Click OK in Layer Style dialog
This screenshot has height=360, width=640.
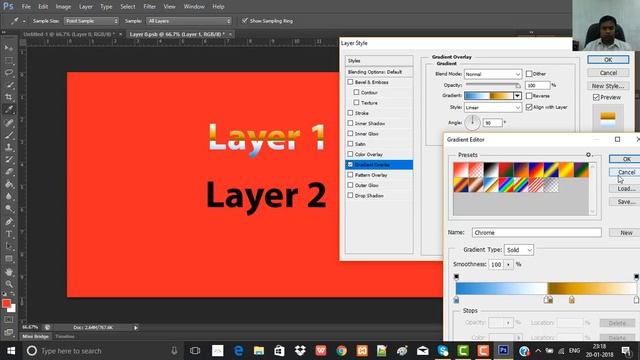[x=608, y=60]
